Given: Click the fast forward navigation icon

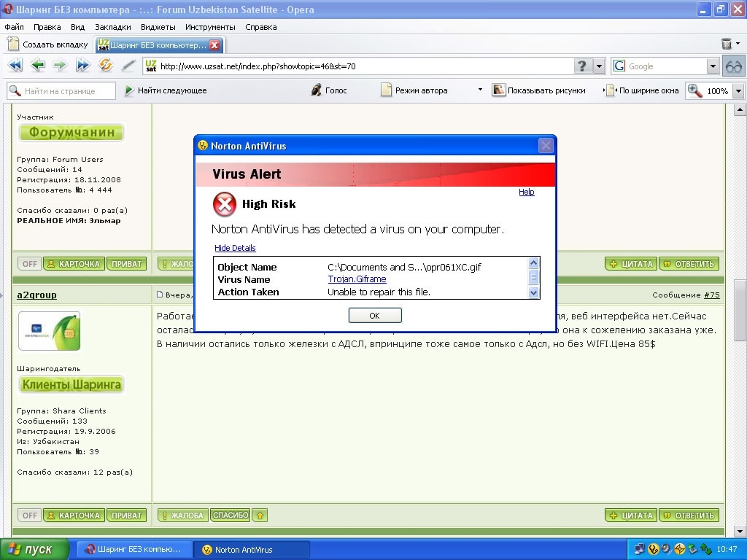Looking at the screenshot, I should point(82,66).
